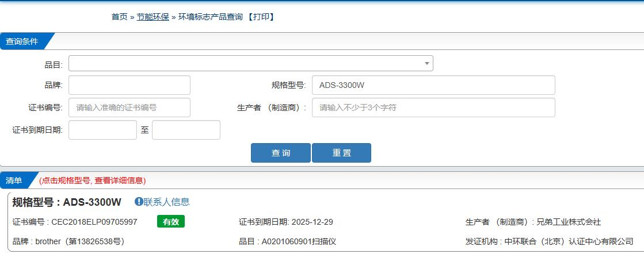Click the 查询 search button
The width and height of the screenshot is (644, 254).
point(281,153)
